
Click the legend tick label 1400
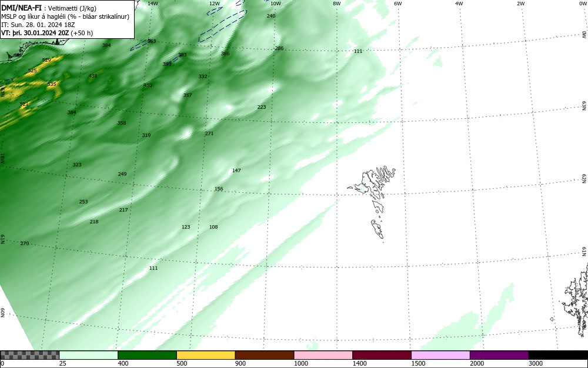click(359, 363)
